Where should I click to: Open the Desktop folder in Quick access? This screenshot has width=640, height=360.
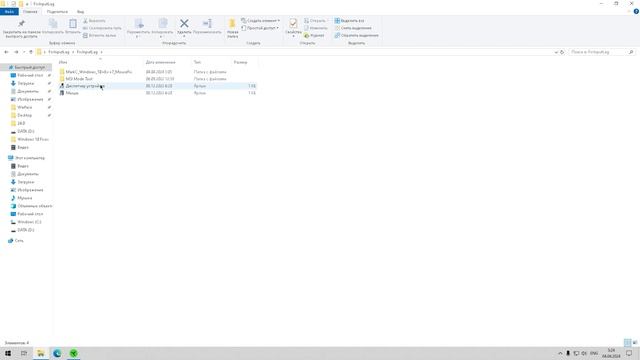click(x=24, y=116)
